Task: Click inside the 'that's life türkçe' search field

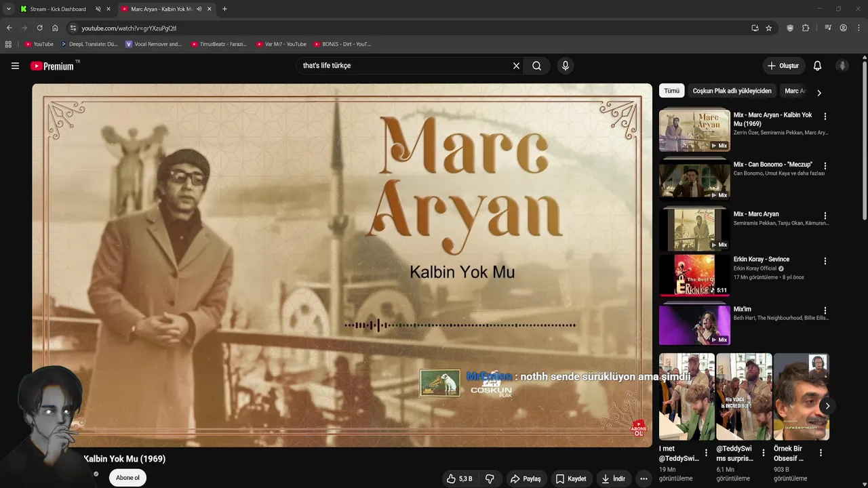Action: (403, 66)
